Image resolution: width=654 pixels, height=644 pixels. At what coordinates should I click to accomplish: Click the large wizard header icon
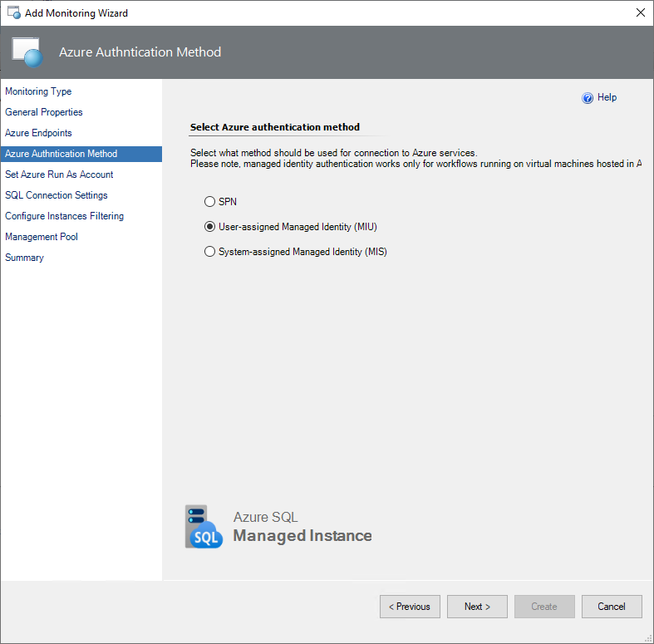tap(27, 52)
